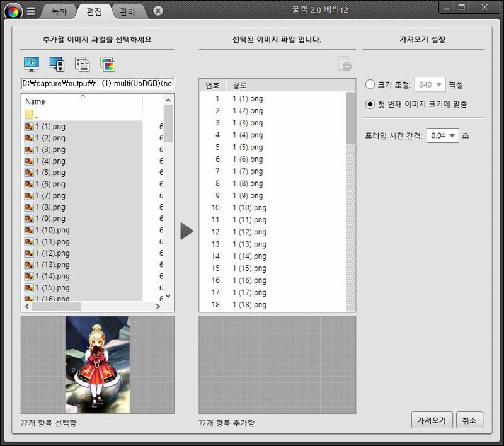Click file browser scroll left arrow

tap(27, 307)
